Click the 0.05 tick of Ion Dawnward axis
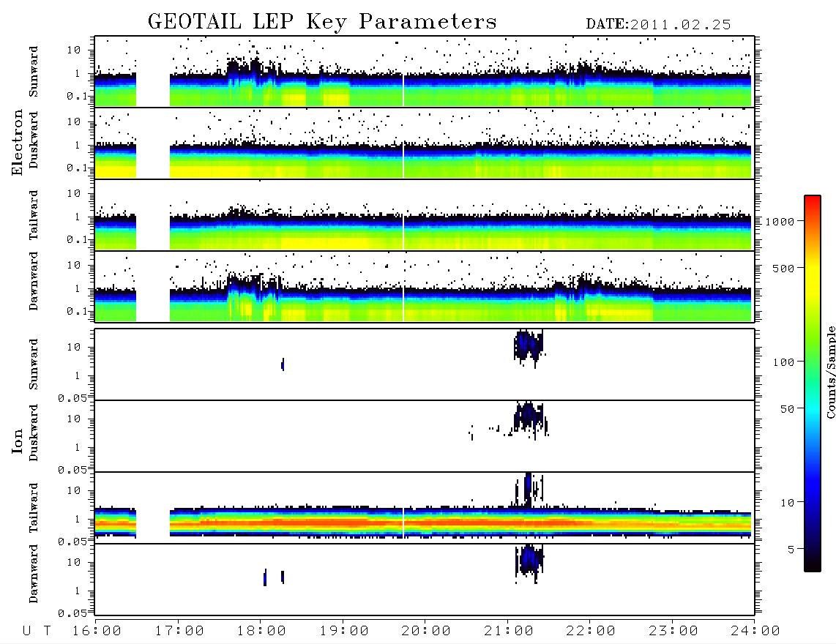The width and height of the screenshot is (836, 644). (73, 613)
